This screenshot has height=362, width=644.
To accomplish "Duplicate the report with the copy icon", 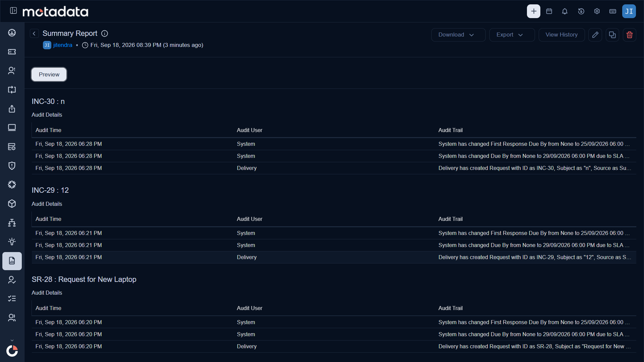I will pyautogui.click(x=612, y=35).
